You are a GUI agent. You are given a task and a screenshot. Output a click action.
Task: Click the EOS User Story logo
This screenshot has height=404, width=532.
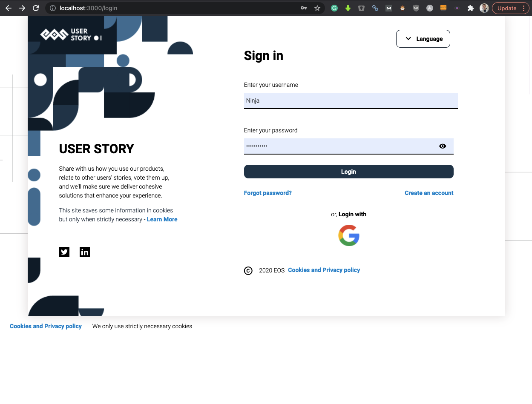pyautogui.click(x=71, y=35)
